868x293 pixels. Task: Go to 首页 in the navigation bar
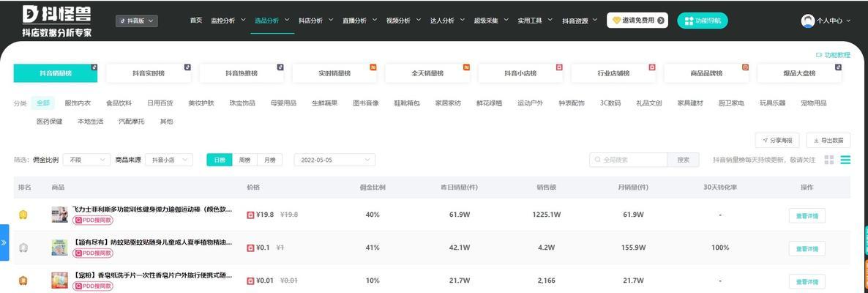pos(196,21)
